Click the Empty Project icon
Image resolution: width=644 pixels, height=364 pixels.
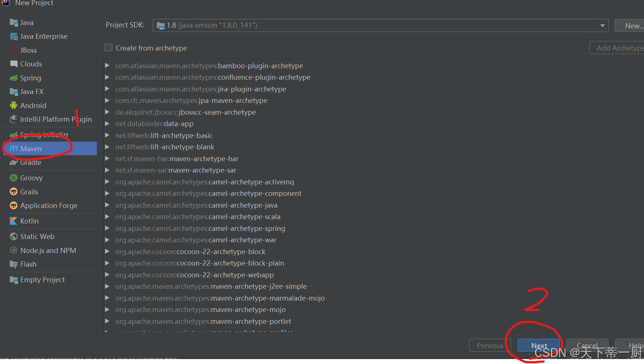pyautogui.click(x=14, y=280)
